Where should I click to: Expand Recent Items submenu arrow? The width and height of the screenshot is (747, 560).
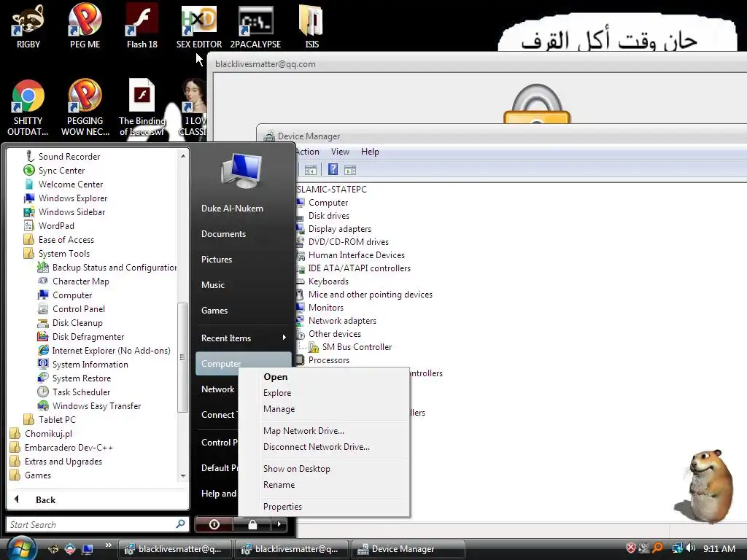tap(284, 338)
